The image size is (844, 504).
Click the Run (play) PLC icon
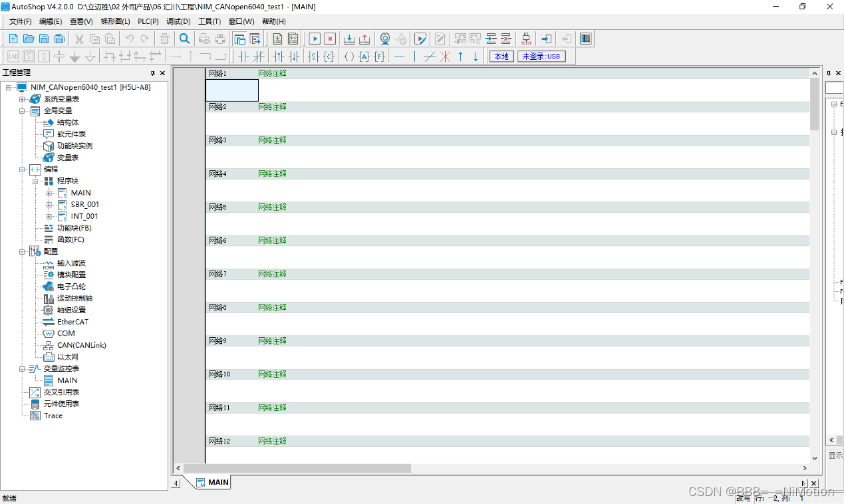point(315,39)
